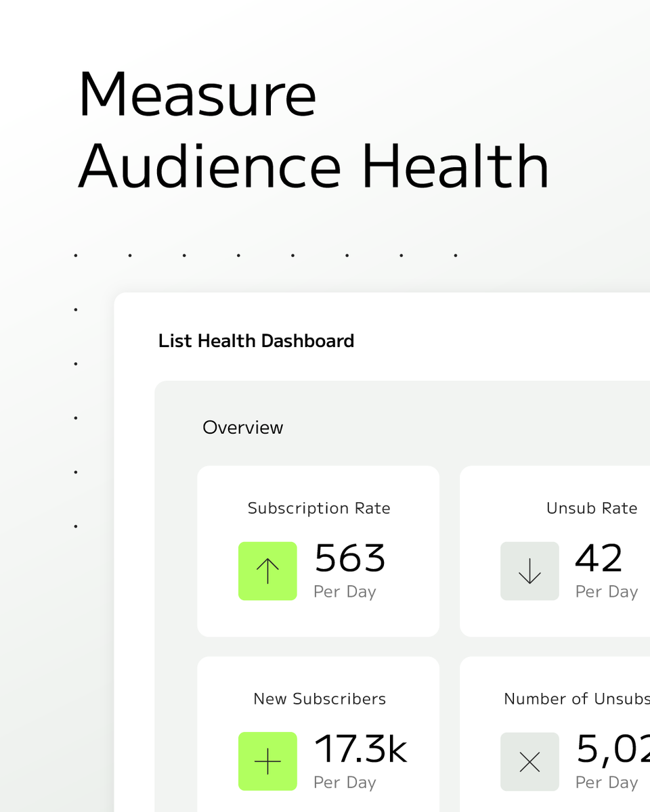Click the 17.3k New Subscribers value
The height and width of the screenshot is (812, 650).
pyautogui.click(x=361, y=749)
